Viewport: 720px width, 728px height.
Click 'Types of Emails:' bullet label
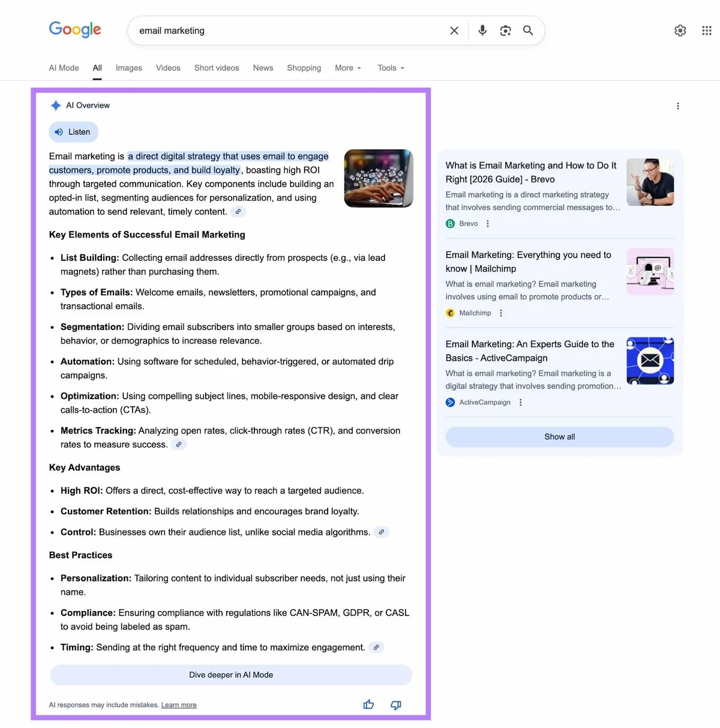point(97,292)
